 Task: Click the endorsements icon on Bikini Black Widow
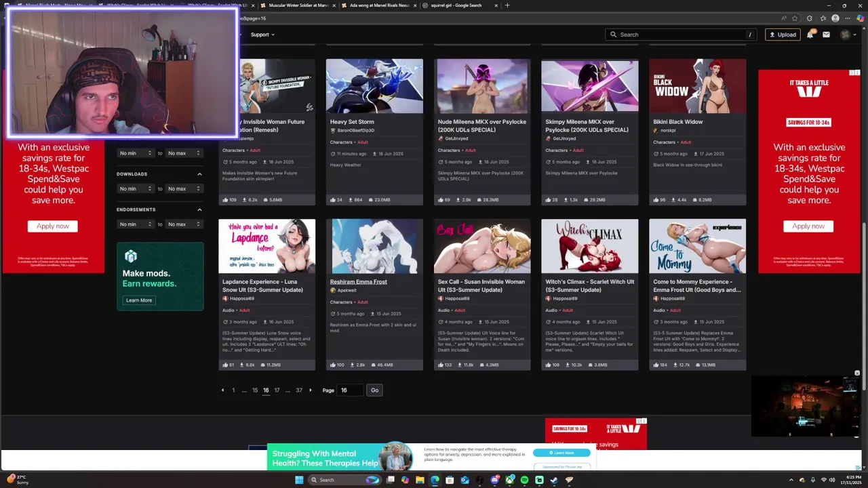pos(656,200)
